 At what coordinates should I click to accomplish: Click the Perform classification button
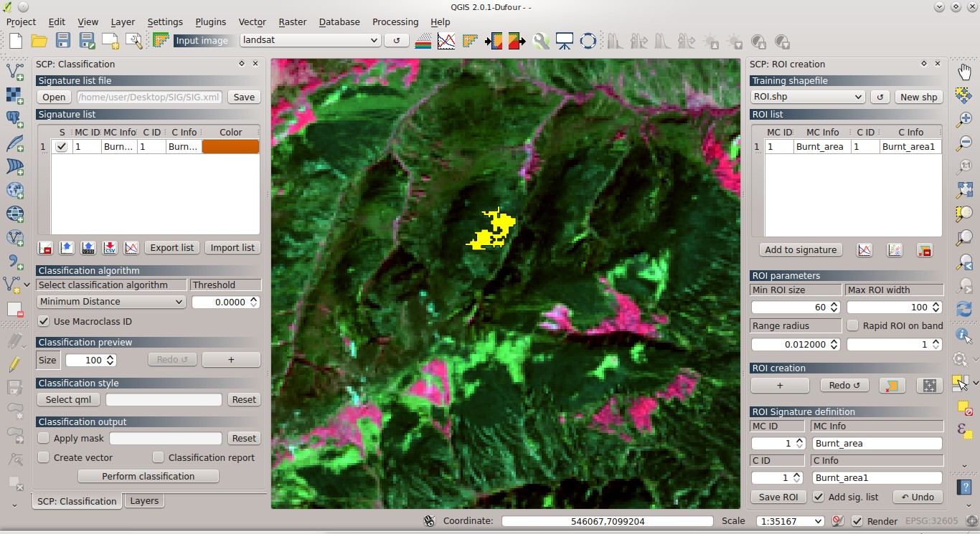(148, 476)
